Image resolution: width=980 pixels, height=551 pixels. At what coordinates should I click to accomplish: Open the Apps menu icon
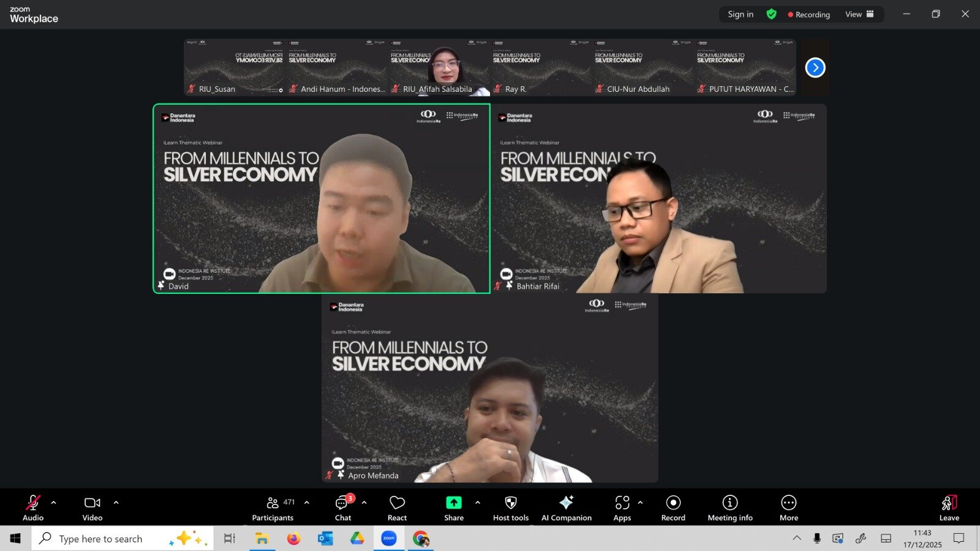click(622, 508)
